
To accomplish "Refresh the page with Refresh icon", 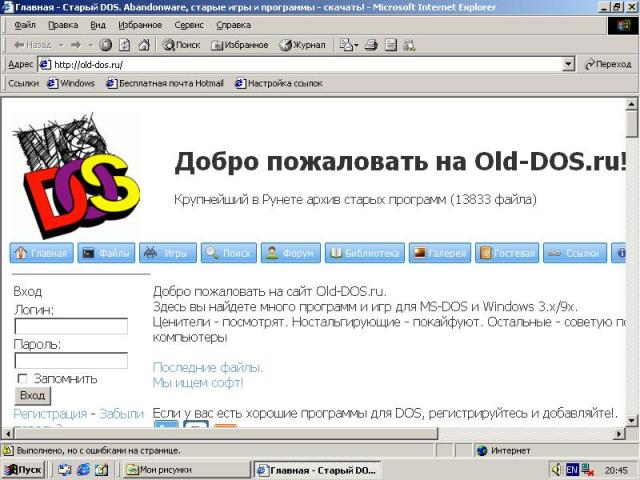I will 124,44.
